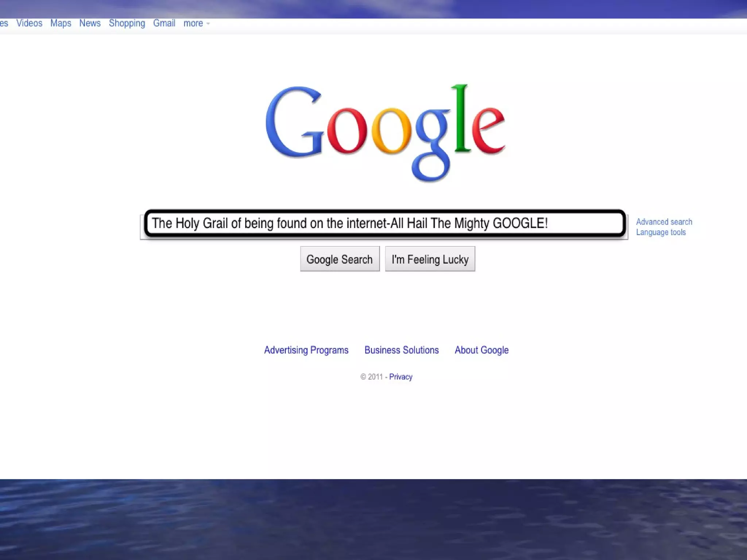
Task: Open the Business Solutions link
Action: pyautogui.click(x=402, y=350)
